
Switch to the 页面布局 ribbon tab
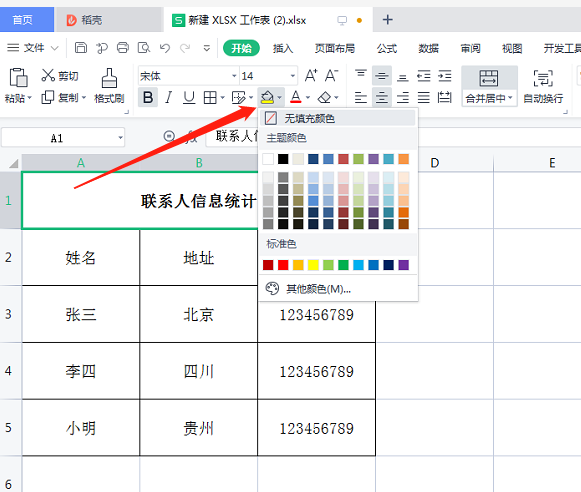coord(335,48)
